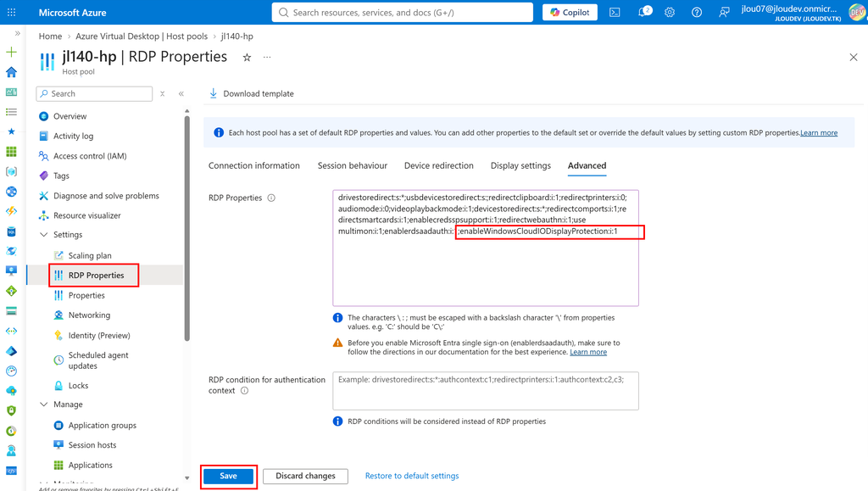The image size is (868, 491).
Task: Open Learn more link in info banner
Action: (x=819, y=133)
